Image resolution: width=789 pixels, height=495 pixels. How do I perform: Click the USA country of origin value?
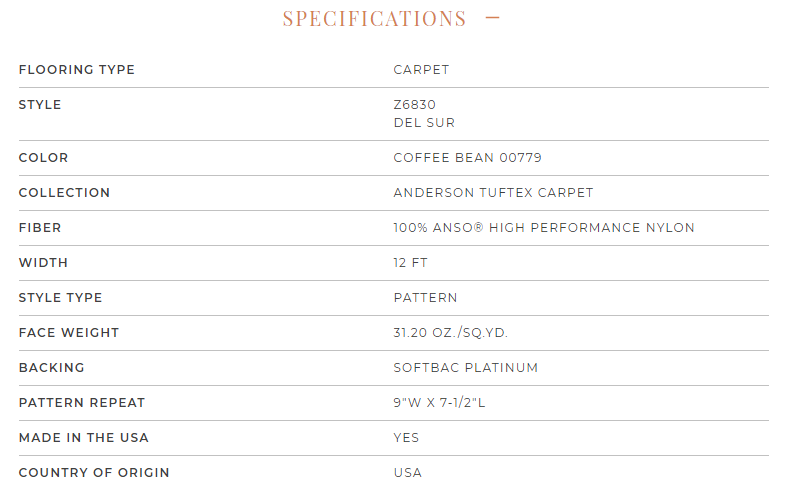tap(408, 473)
